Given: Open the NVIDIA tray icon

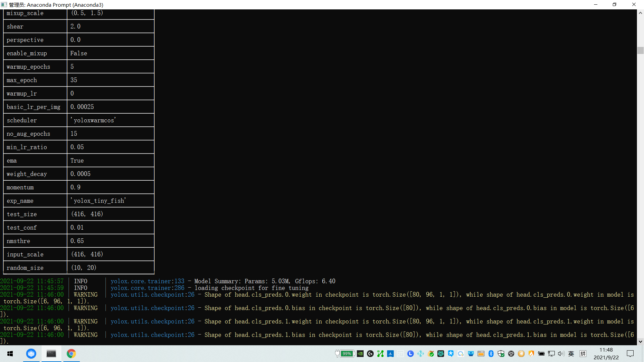Looking at the screenshot, I should (x=360, y=354).
